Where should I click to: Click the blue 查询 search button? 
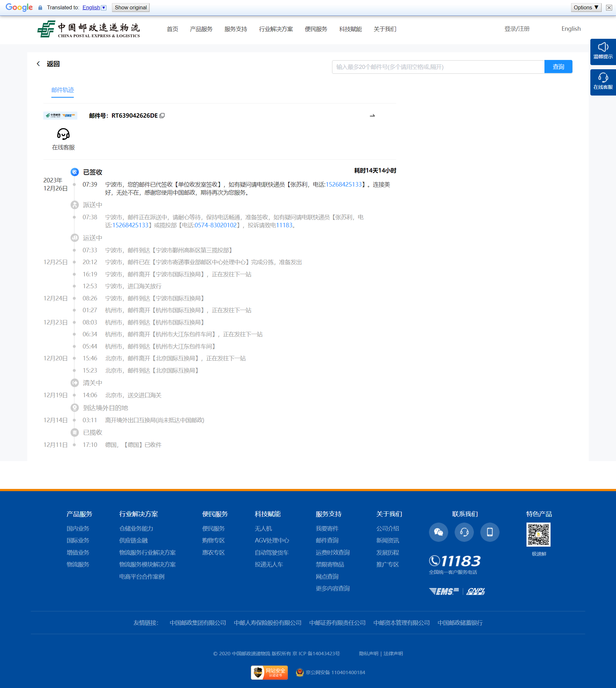tap(558, 67)
